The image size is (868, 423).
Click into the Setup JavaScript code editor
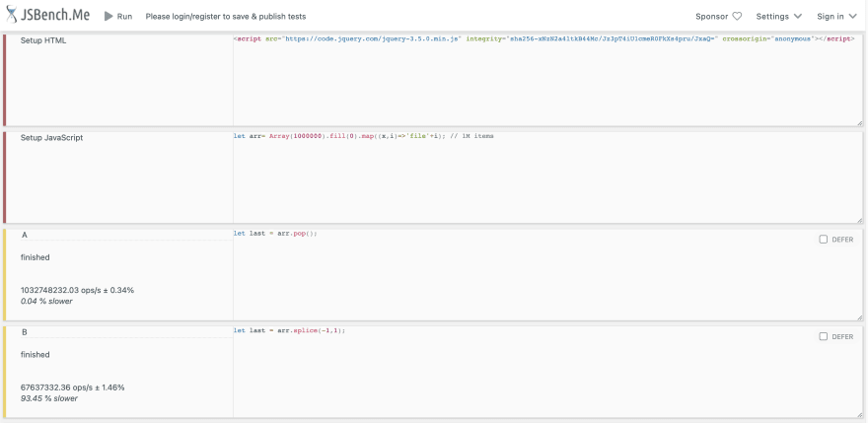546,177
